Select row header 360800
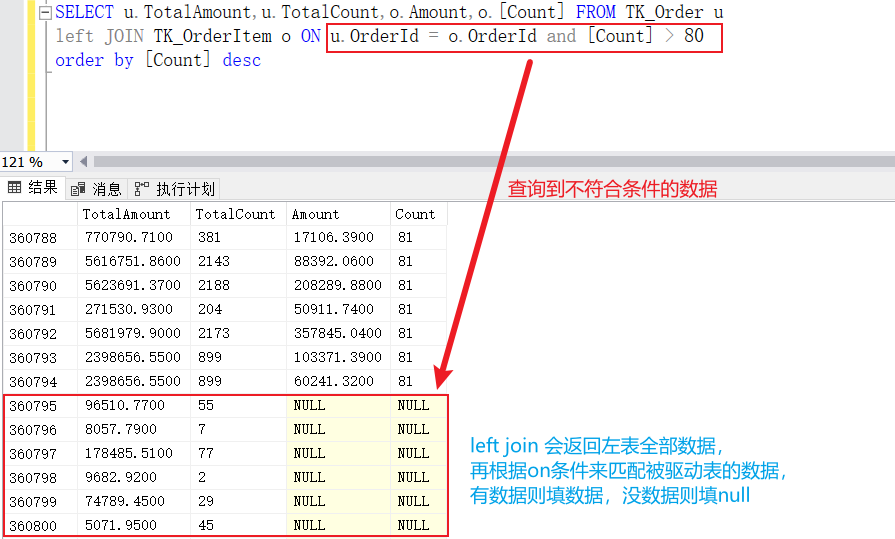Viewport: 895px width, 539px height. click(40, 525)
